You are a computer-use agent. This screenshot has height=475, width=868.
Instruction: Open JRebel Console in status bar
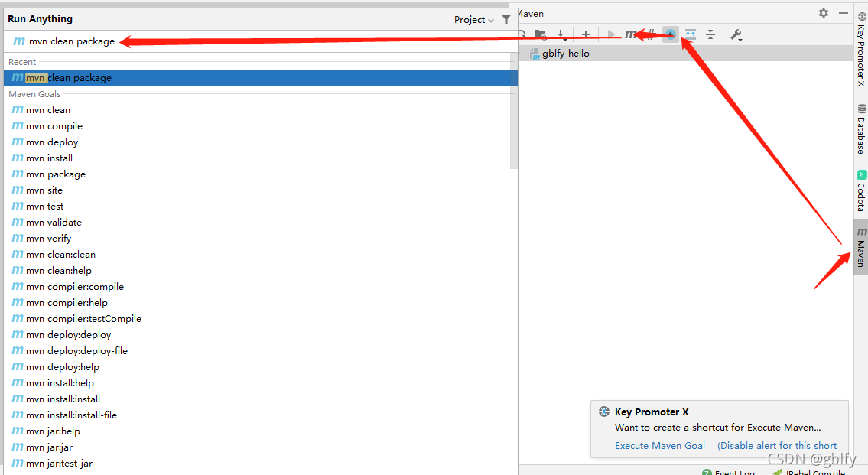[x=809, y=472]
